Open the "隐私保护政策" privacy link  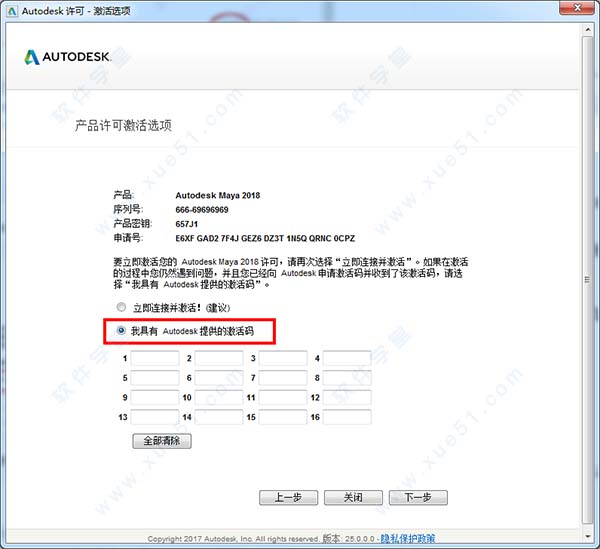pyautogui.click(x=408, y=539)
